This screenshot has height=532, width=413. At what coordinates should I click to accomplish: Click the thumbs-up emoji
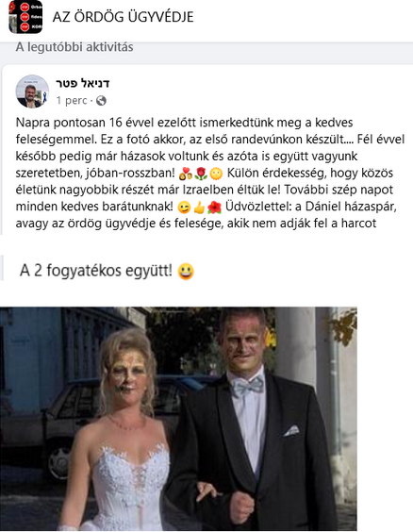[199, 207]
